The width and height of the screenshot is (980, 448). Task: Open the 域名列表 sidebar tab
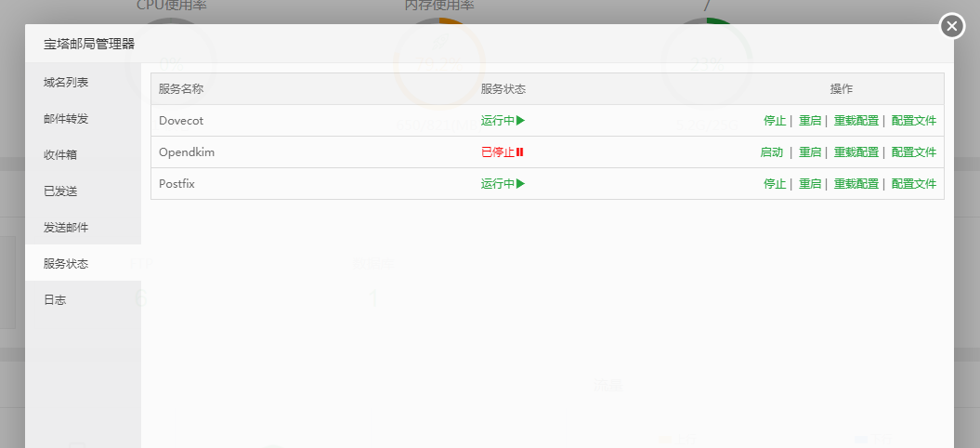[x=83, y=83]
